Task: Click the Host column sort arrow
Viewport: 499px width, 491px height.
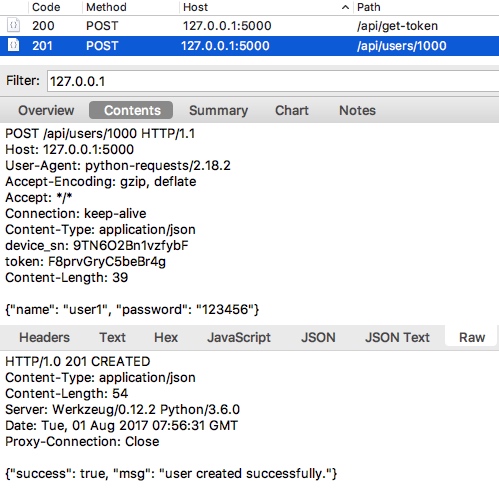Action: pos(346,7)
